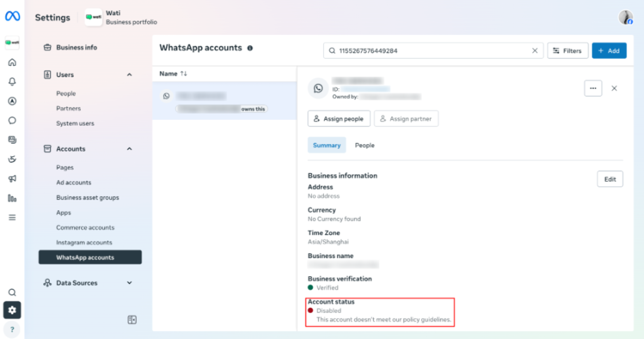The image size is (644, 339).
Task: Open notifications bell icon
Action: (12, 82)
